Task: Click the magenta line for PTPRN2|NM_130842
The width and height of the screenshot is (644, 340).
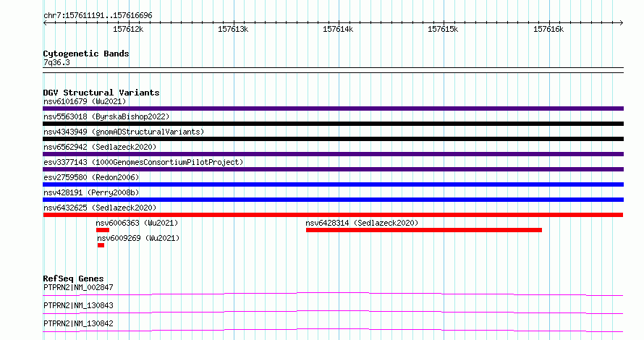Action: pyautogui.click(x=333, y=330)
